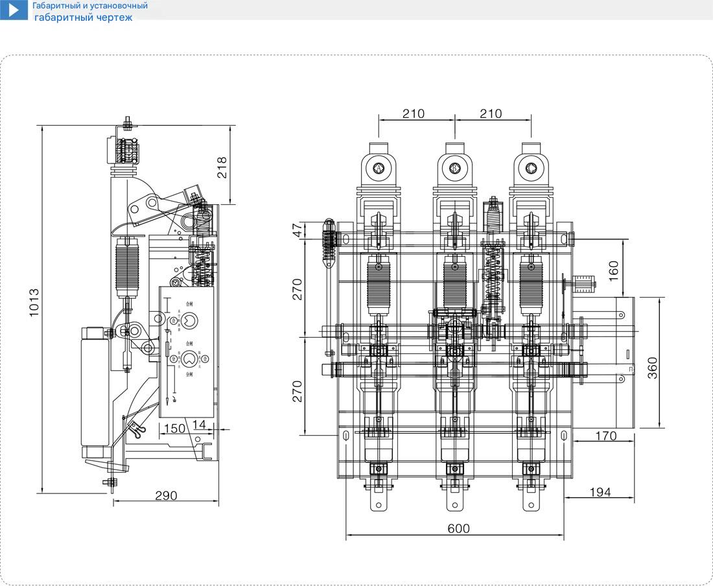Click the 600 overall width dimension
This screenshot has width=713, height=588.
[x=458, y=528]
